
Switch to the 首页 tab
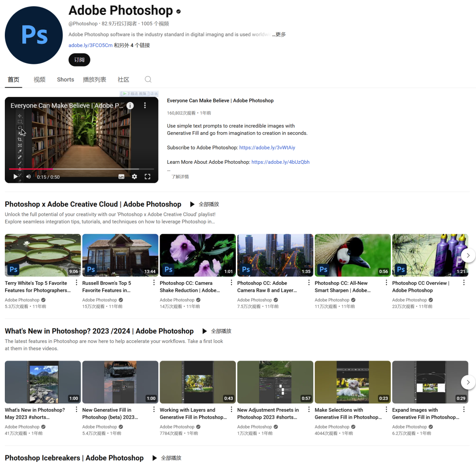(x=13, y=79)
